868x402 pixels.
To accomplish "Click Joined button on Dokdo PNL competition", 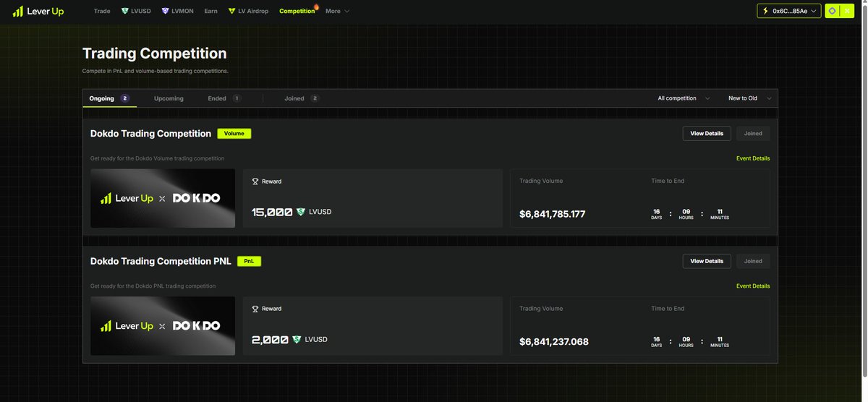I will (x=753, y=261).
